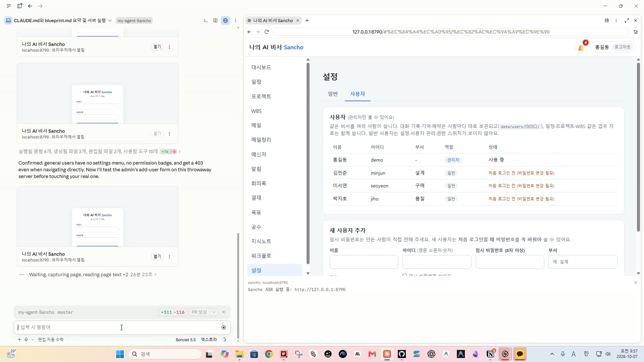Viewport: 644px width, 362px height.
Task: Open the PR 생성 dropdown arrow
Action: click(214, 312)
